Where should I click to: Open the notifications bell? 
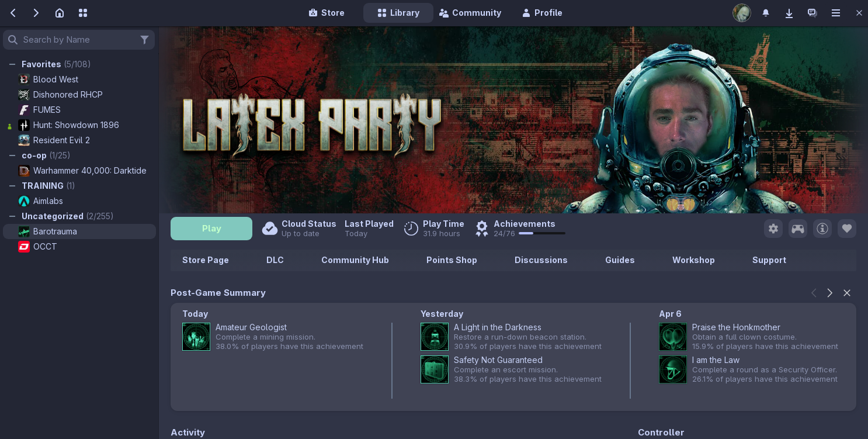coord(766,13)
